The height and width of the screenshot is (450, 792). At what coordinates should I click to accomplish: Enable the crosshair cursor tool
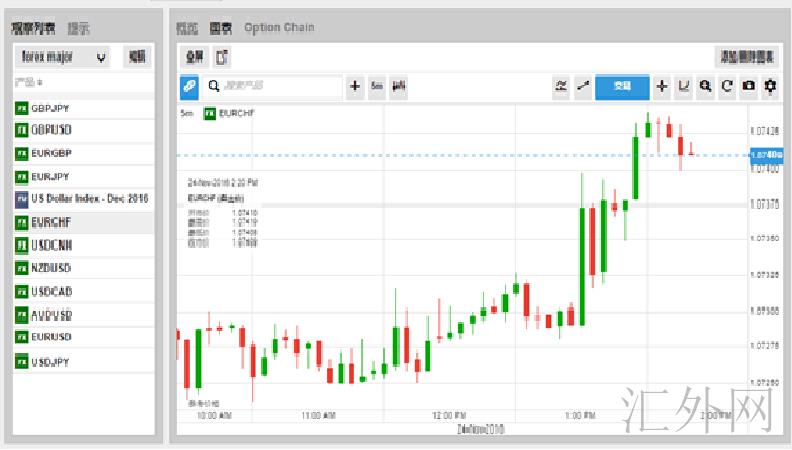coord(662,86)
